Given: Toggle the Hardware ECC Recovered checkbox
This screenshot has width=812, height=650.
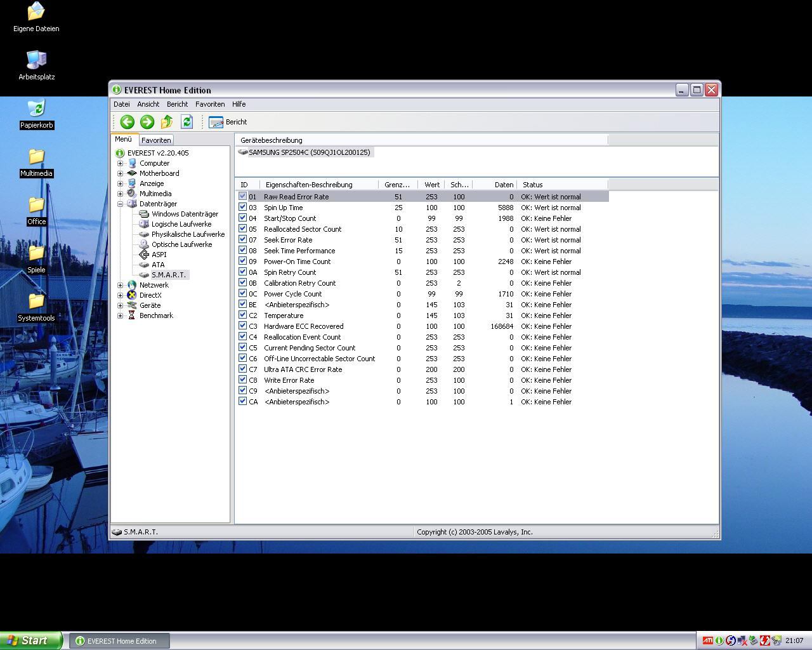Looking at the screenshot, I should [242, 326].
